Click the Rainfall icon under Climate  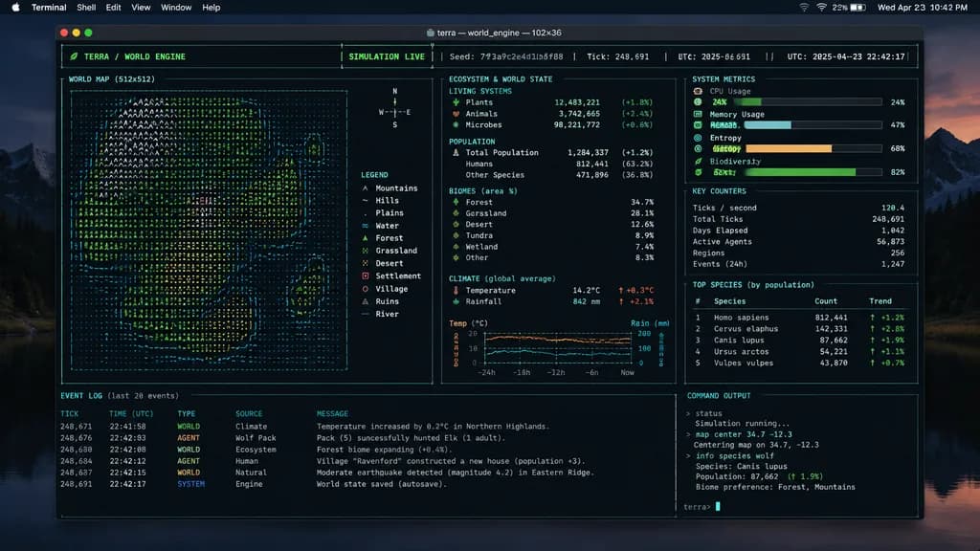(456, 301)
